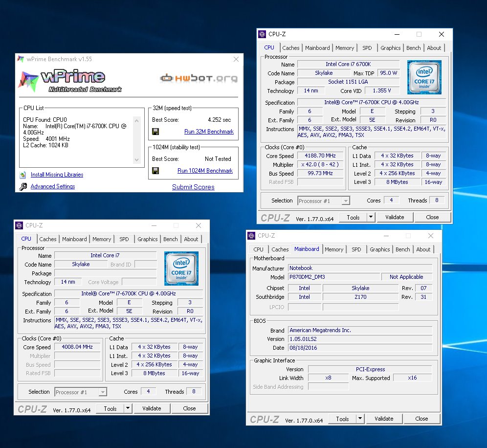The height and width of the screenshot is (448, 487).
Task: Click Core Speed value 4008.04 MHz
Action: (77, 347)
